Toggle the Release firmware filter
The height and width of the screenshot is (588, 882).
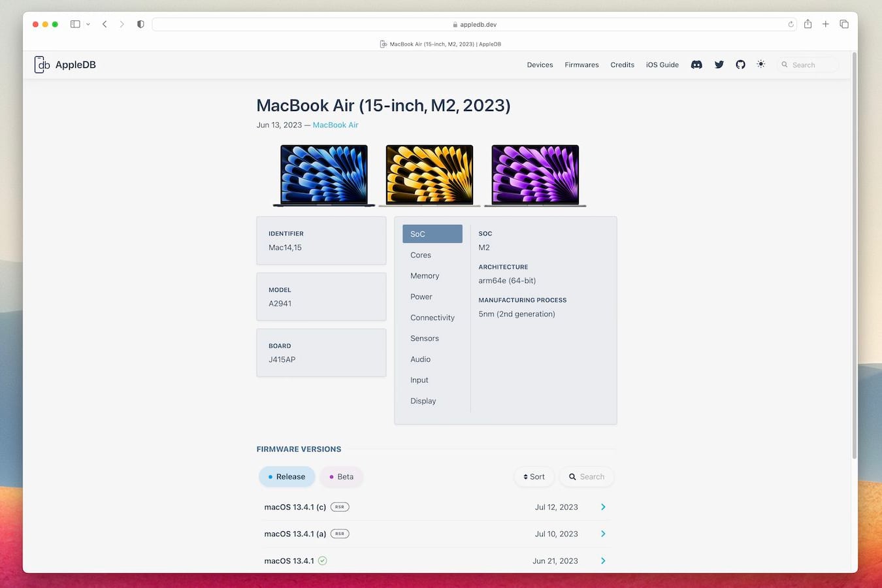tap(287, 477)
